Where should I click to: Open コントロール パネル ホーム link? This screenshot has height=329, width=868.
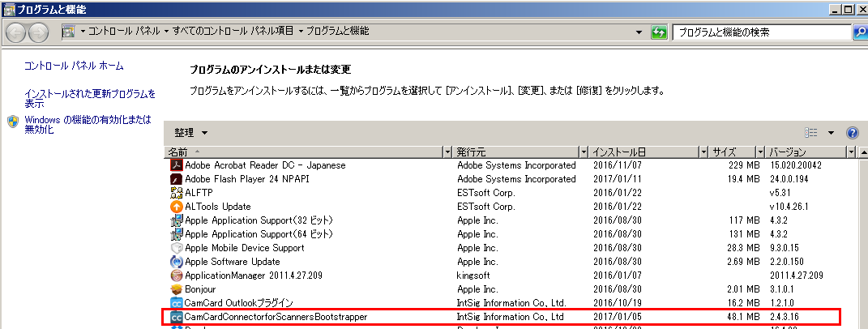(75, 66)
